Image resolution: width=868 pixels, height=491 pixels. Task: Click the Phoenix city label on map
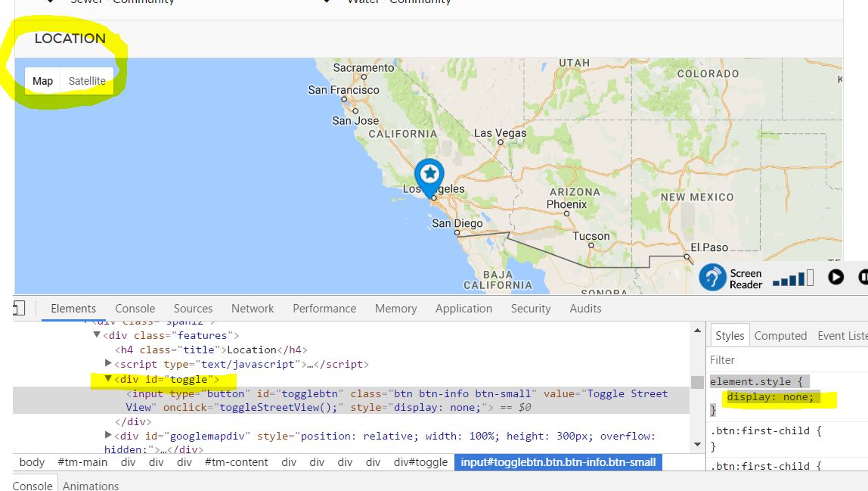coord(566,204)
